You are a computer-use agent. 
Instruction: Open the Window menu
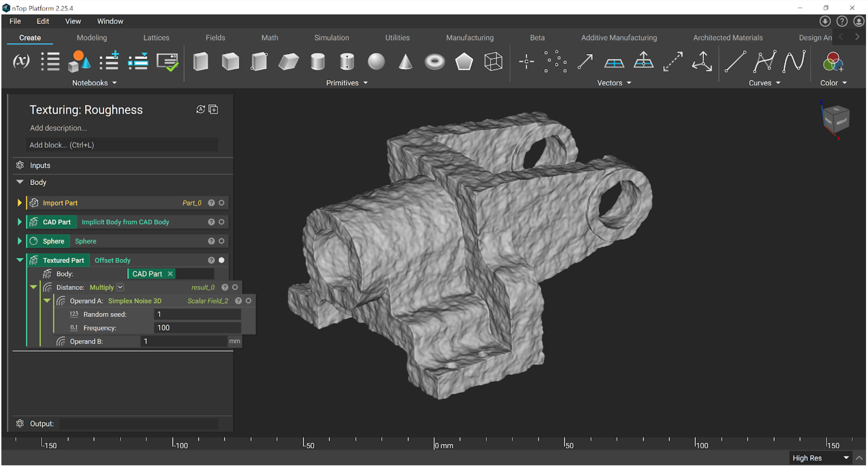pos(110,21)
